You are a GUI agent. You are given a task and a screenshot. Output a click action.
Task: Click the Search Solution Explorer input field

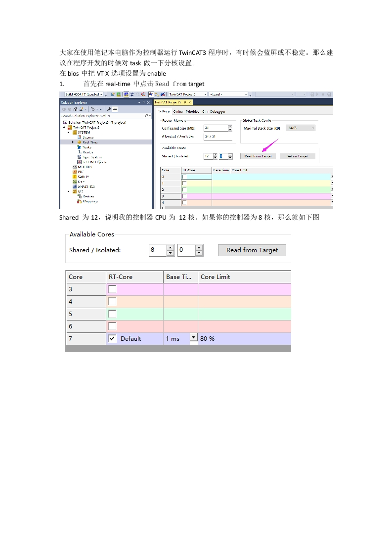pos(103,116)
